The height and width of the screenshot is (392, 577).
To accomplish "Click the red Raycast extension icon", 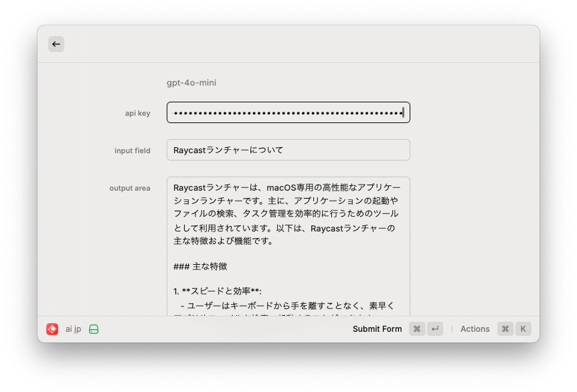I will click(x=52, y=328).
